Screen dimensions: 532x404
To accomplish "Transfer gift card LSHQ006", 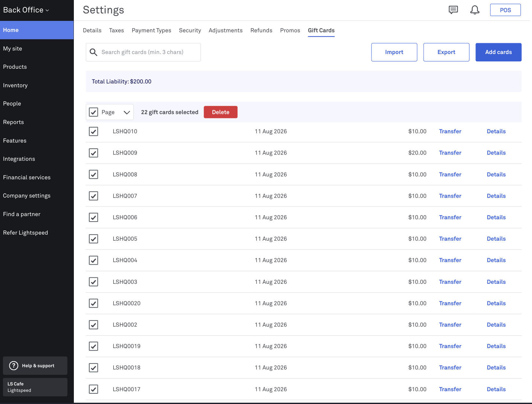I will coord(450,217).
